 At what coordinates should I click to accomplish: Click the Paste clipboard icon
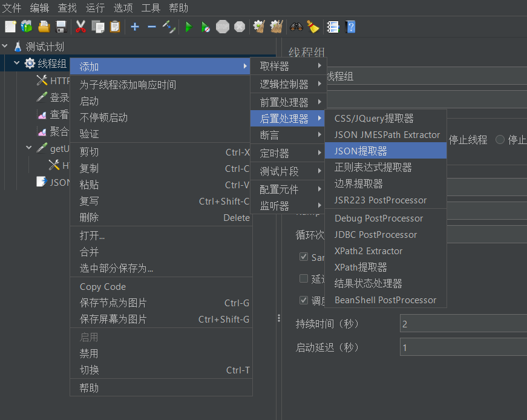click(115, 27)
